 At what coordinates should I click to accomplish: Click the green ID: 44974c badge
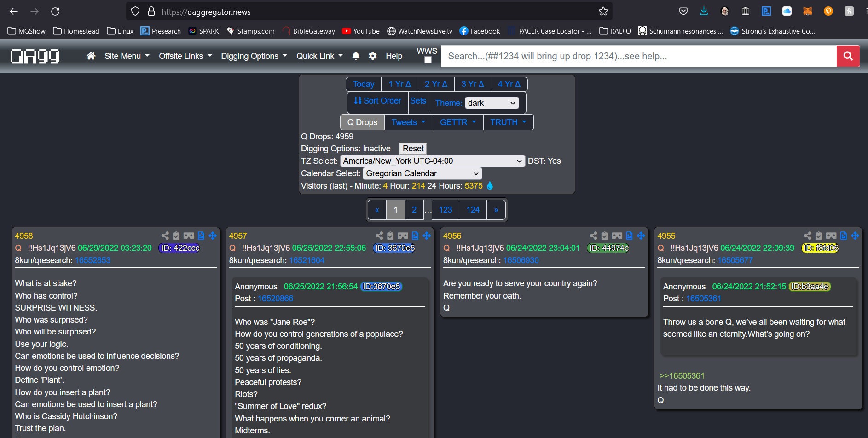point(608,248)
